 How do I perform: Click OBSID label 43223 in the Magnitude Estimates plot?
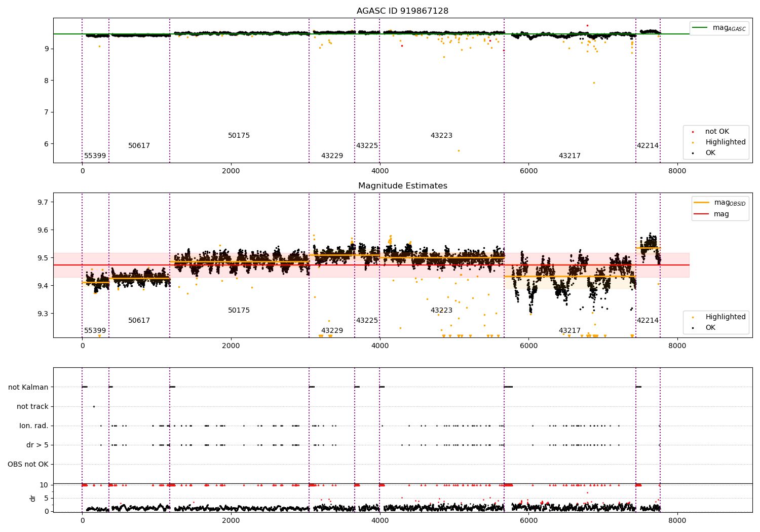click(441, 311)
